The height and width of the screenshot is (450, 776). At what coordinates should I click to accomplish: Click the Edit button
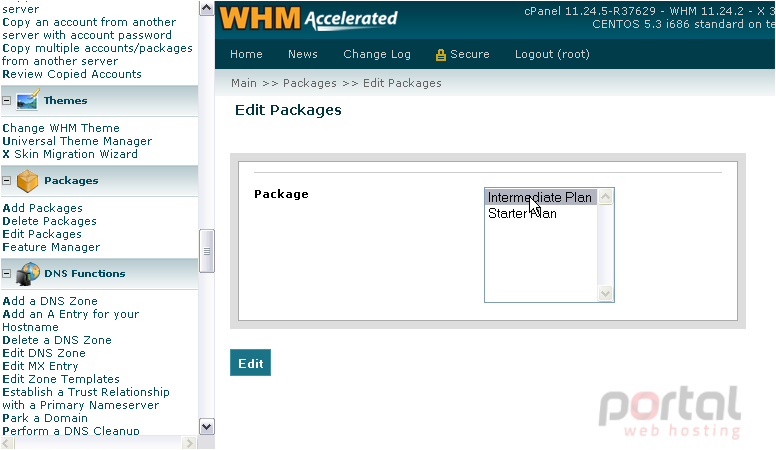tap(250, 363)
